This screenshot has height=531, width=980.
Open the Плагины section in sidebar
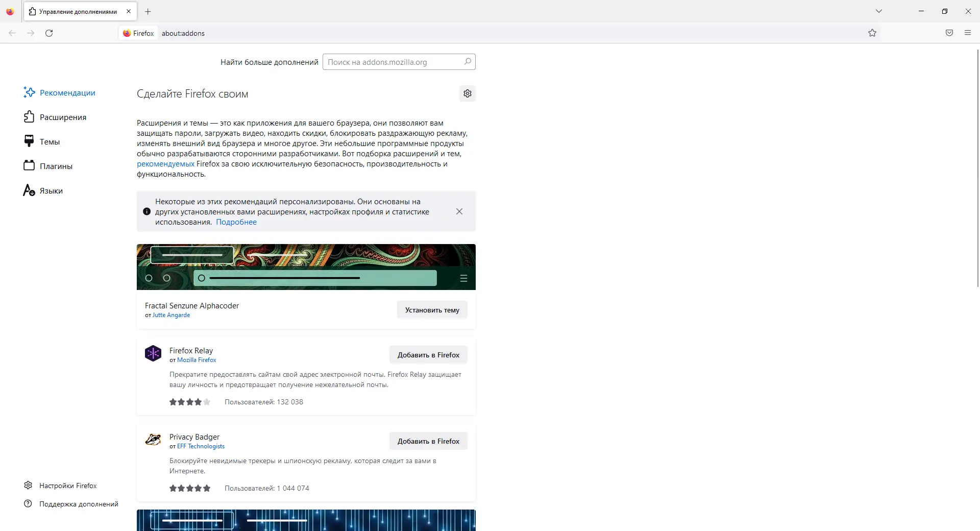[56, 166]
